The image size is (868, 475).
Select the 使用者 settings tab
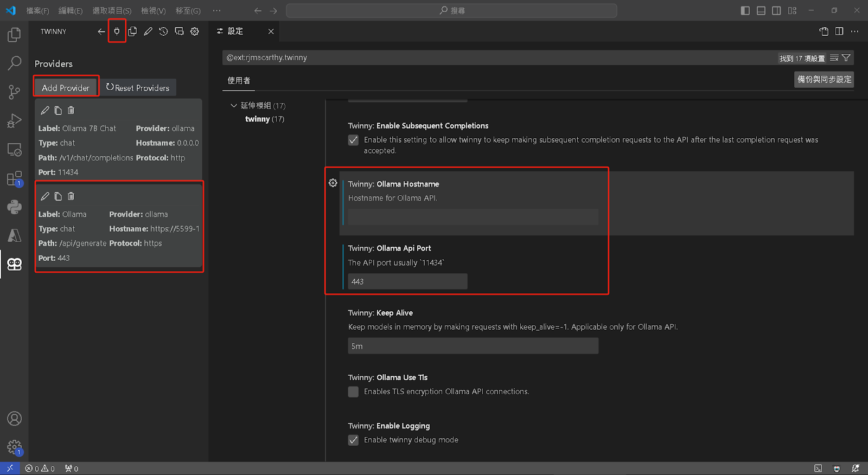click(x=239, y=80)
